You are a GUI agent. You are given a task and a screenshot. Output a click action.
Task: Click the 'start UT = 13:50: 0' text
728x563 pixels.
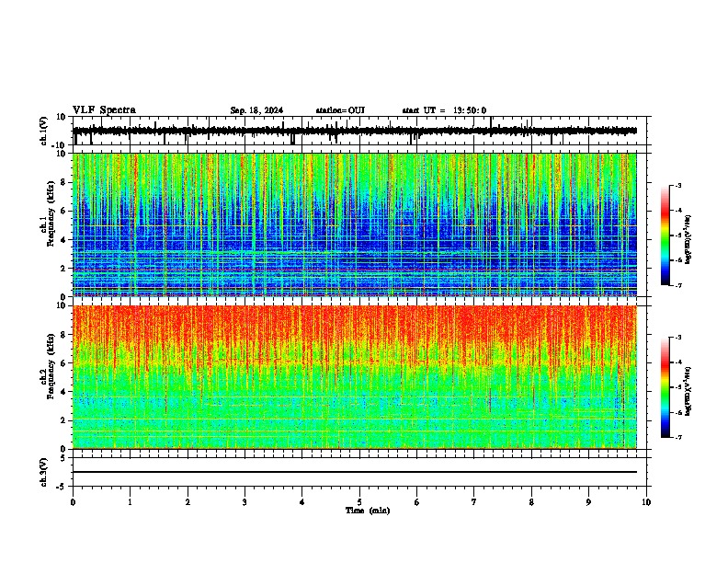[x=444, y=110]
